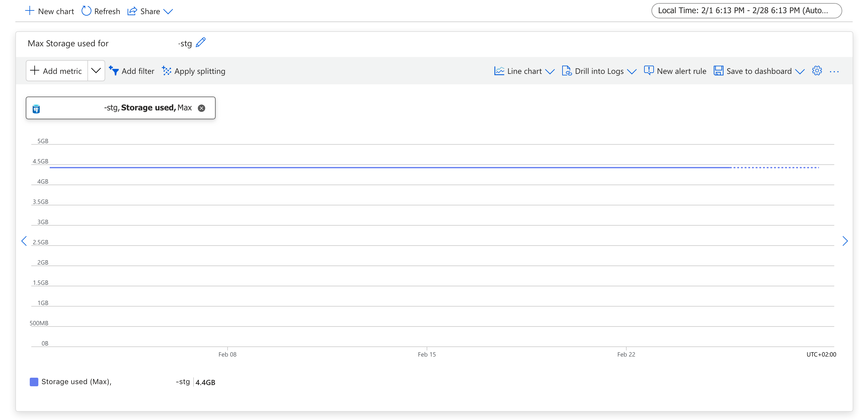Viewport: 868px width, 420px height.
Task: Navigate chart to previous time range arrow
Action: coord(24,241)
